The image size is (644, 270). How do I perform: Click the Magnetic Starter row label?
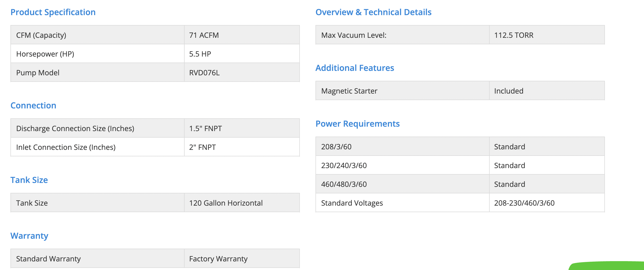pos(349,91)
